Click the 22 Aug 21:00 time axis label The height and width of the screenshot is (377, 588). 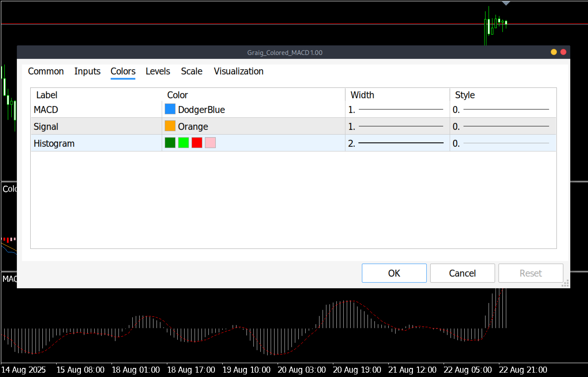(x=523, y=370)
